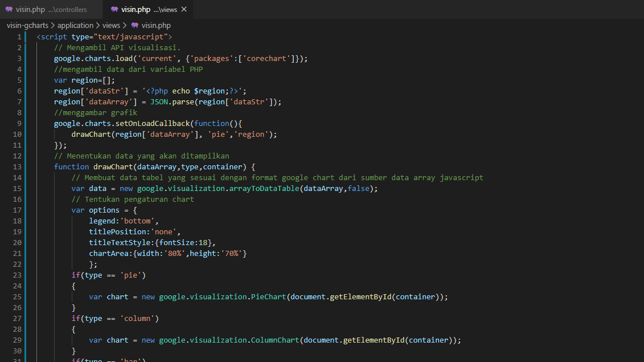The width and height of the screenshot is (644, 362).
Task: Click 'setOnLoadCallback' on line 9
Action: coord(153,123)
